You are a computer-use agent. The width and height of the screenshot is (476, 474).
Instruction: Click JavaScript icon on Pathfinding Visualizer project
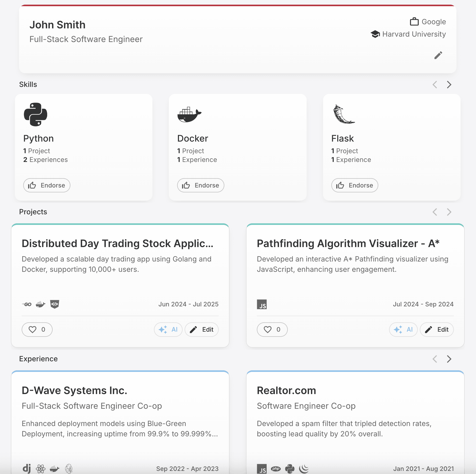click(262, 304)
